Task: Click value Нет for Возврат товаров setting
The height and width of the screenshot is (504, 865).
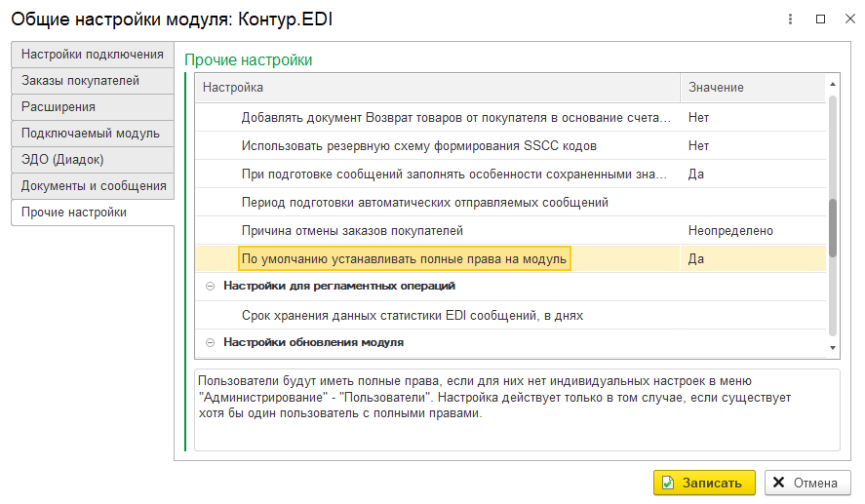Action: pos(698,117)
